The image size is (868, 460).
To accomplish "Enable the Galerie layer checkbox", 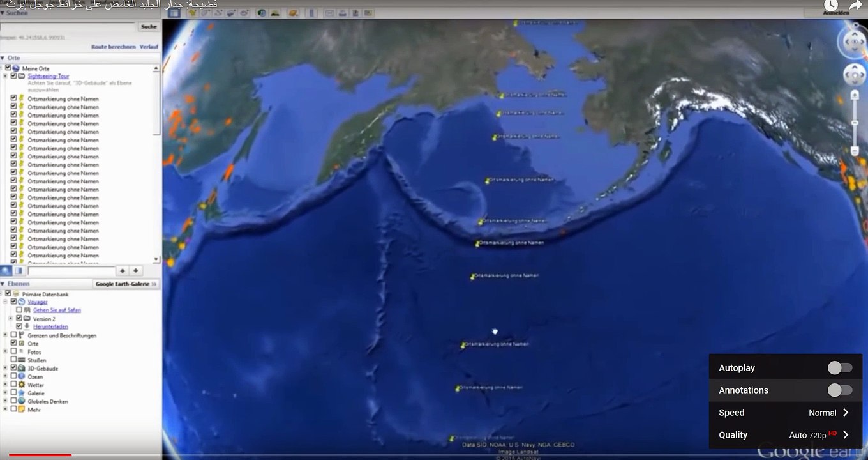I will click(x=13, y=393).
